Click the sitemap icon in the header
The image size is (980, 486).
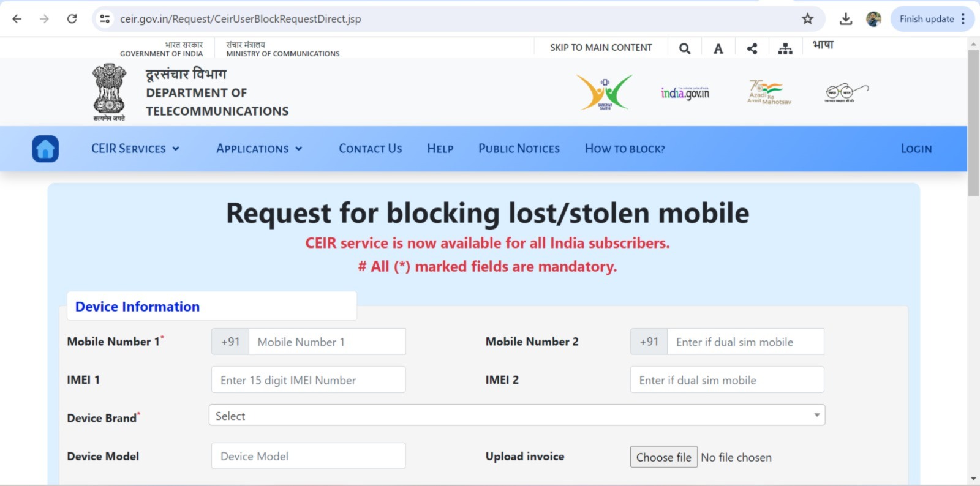785,48
